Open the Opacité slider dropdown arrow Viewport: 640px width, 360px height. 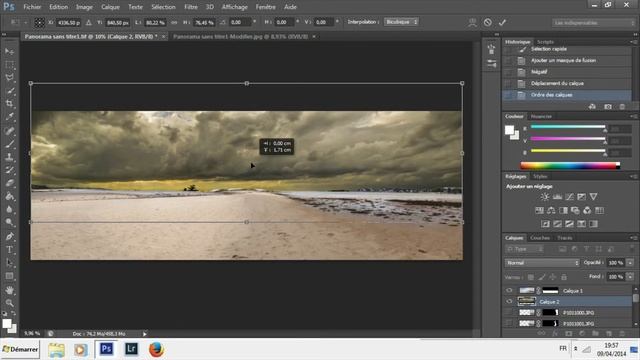pos(630,263)
